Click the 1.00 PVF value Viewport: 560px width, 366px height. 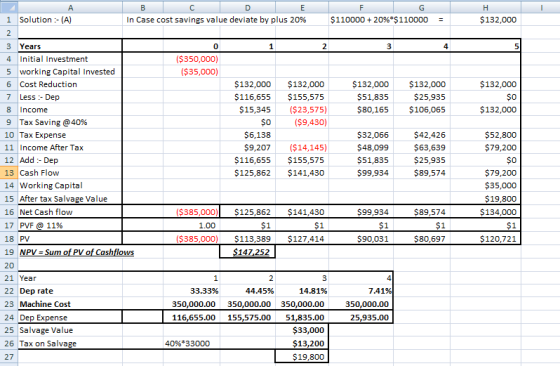coord(207,226)
